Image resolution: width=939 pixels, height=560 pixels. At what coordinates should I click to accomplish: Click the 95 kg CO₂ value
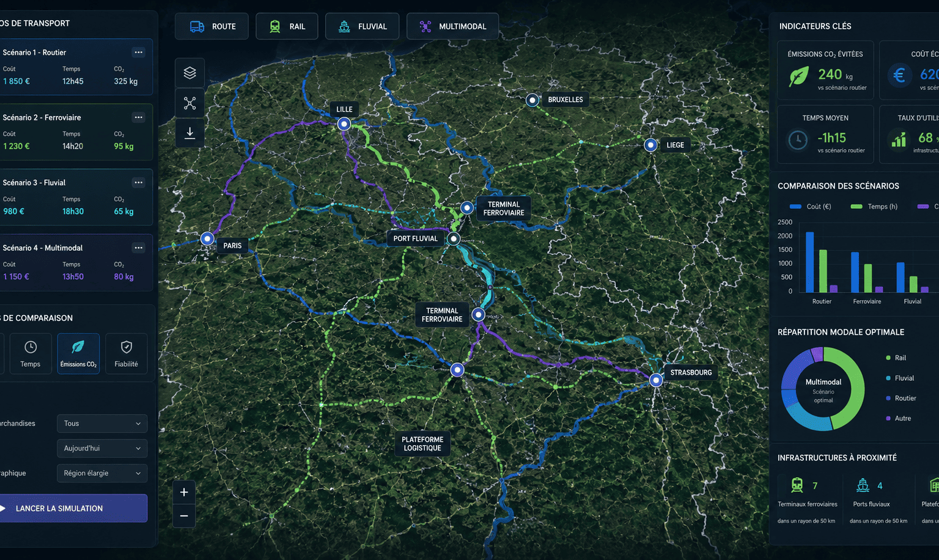pos(123,146)
